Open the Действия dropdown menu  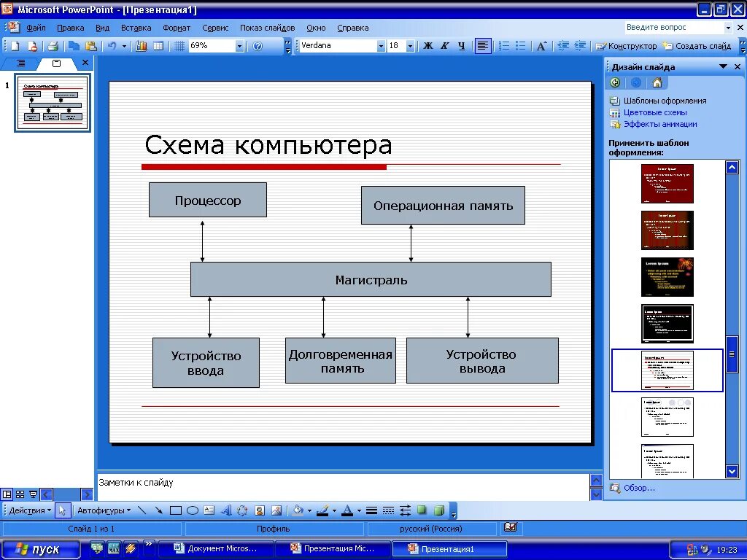tap(30, 510)
